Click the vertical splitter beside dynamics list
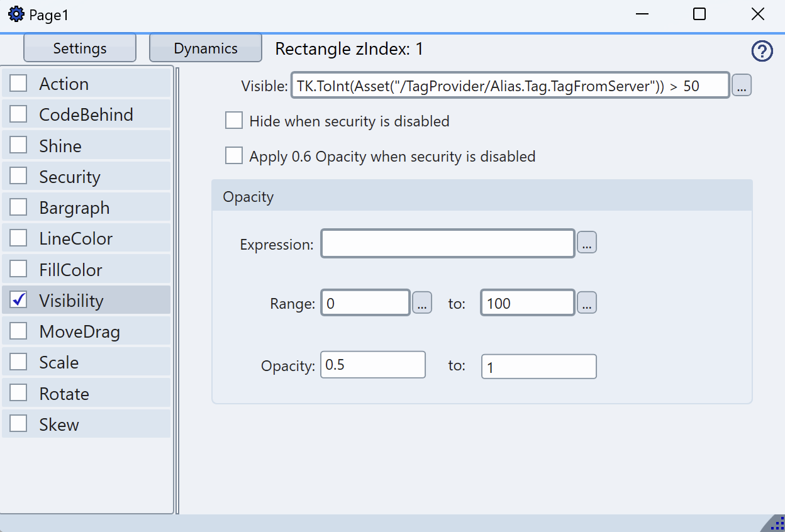The image size is (785, 532). tap(177, 289)
